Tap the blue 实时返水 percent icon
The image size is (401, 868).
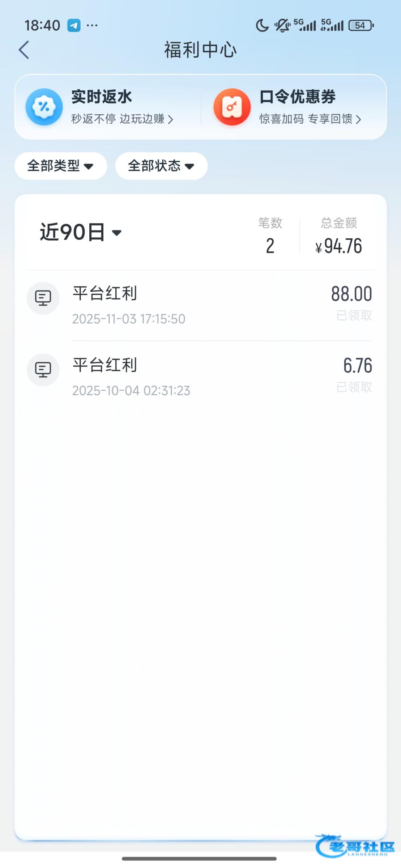[x=44, y=107]
